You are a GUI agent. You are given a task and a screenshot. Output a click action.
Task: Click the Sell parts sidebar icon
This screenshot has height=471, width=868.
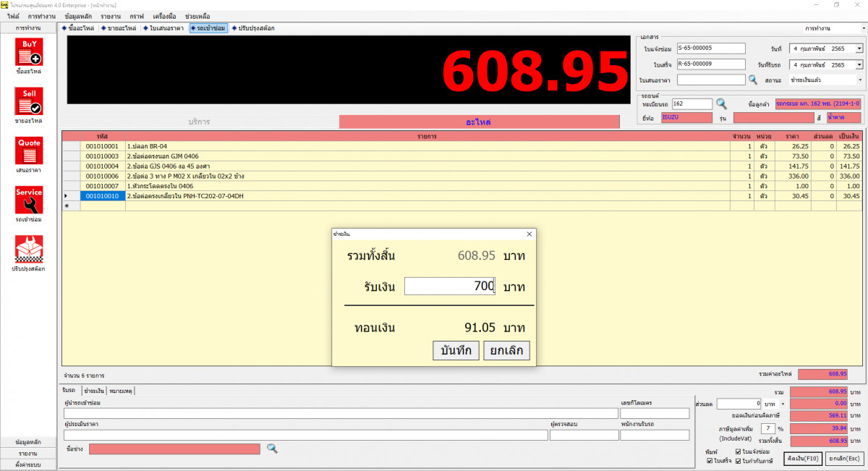[29, 101]
